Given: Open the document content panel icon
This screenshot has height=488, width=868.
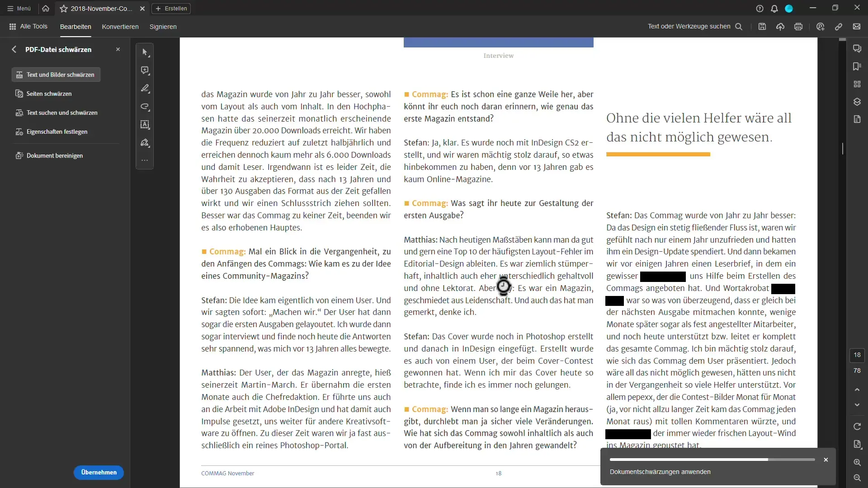Looking at the screenshot, I should (857, 119).
